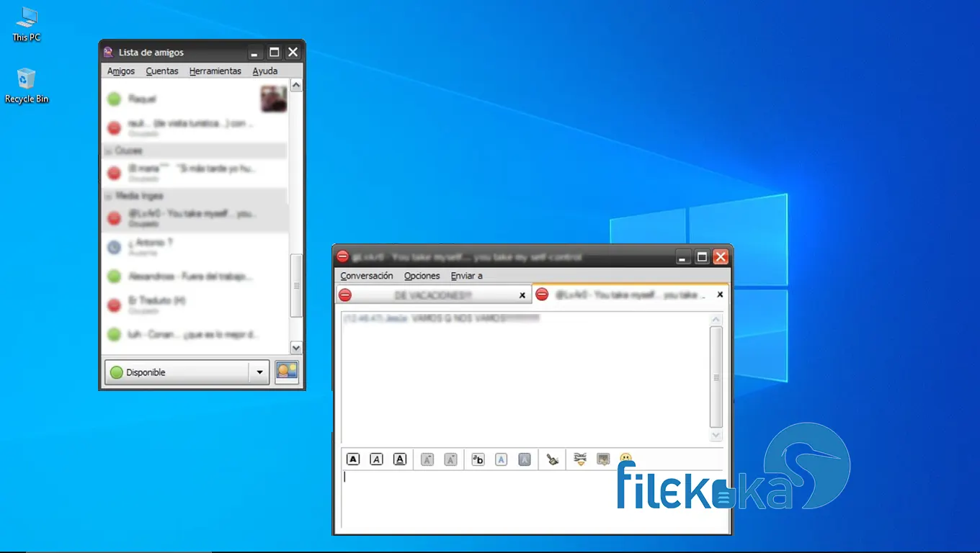Click red status icon in conversation title bar
The image size is (980, 553).
[x=343, y=256]
